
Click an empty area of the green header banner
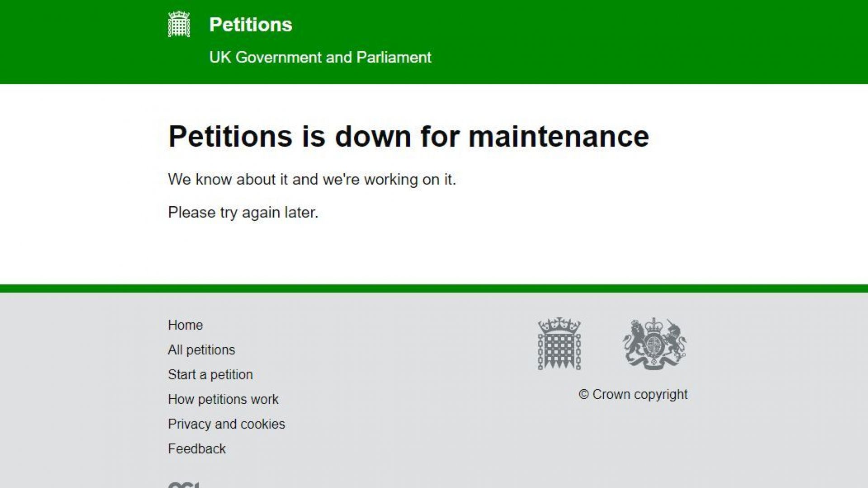point(633,42)
